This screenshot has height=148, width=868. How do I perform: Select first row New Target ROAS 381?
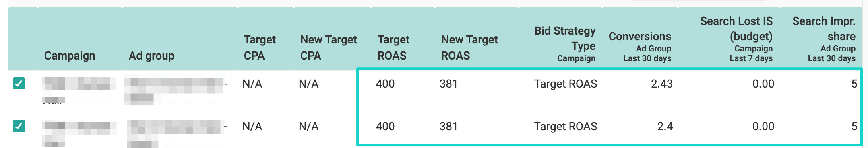[x=448, y=84]
